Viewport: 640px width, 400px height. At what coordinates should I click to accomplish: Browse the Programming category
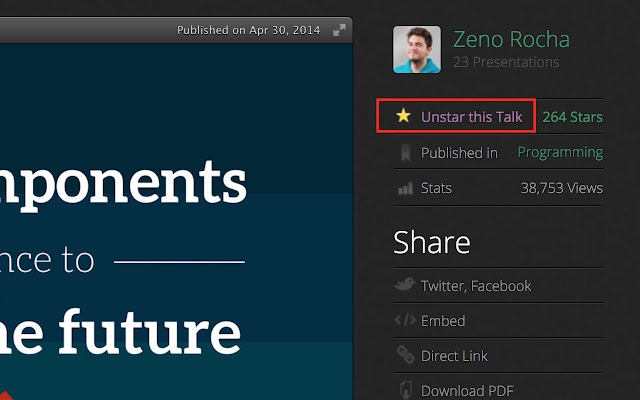pyautogui.click(x=560, y=153)
